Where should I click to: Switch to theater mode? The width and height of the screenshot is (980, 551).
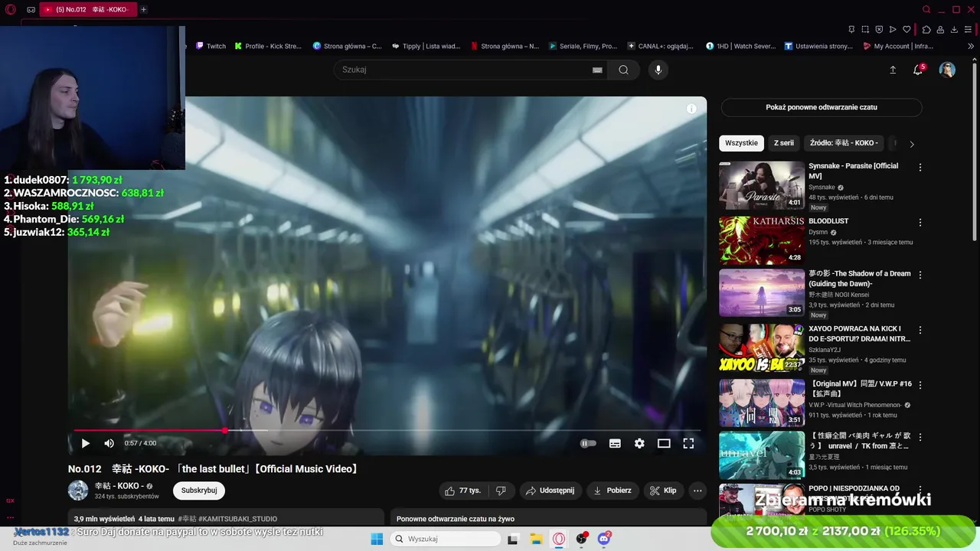pyautogui.click(x=664, y=443)
